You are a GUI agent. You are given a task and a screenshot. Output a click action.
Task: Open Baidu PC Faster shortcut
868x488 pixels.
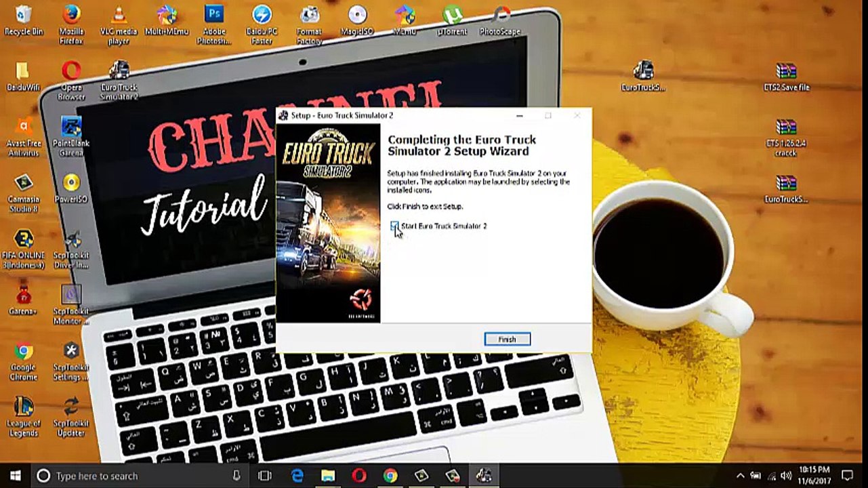click(262, 25)
